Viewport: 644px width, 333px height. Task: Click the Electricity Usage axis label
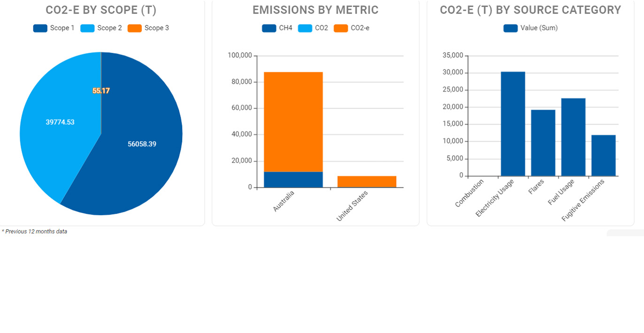tap(495, 198)
